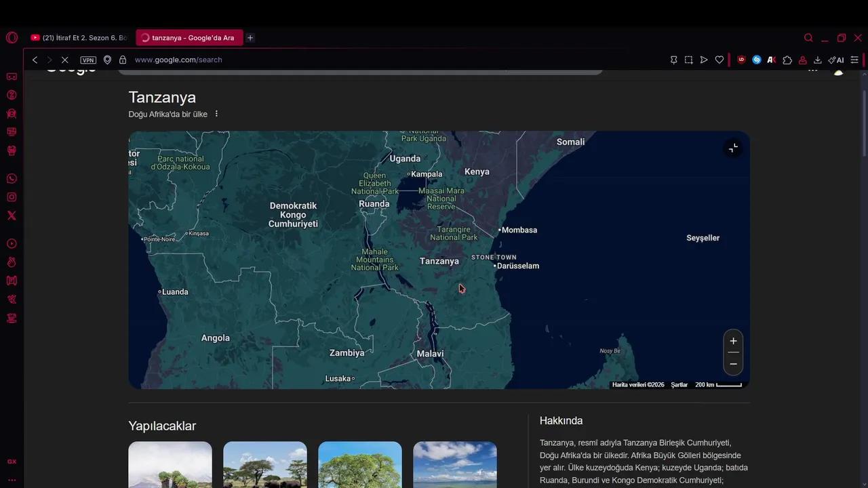Toggle the VPN badge in address bar
868x488 pixels.
88,60
